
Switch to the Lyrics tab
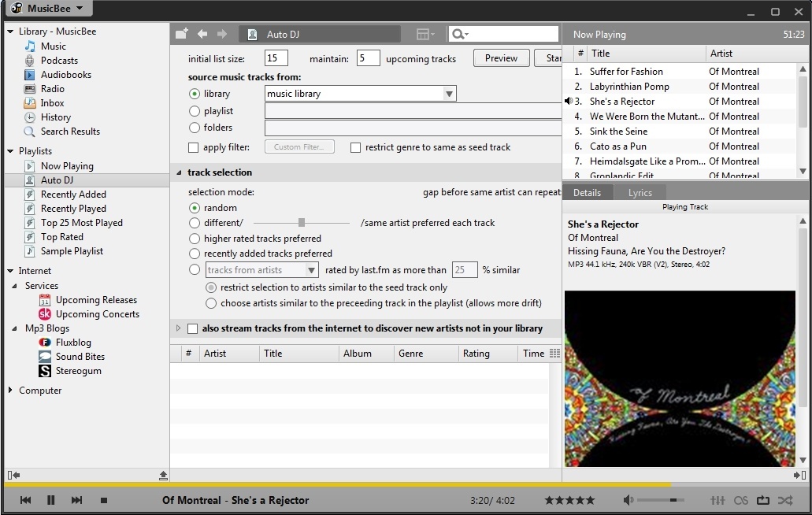[640, 193]
